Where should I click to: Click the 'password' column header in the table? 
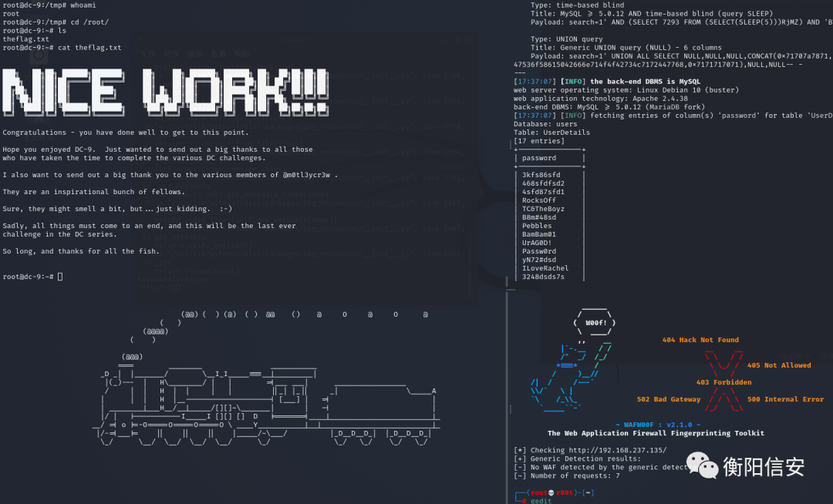pyautogui.click(x=538, y=157)
